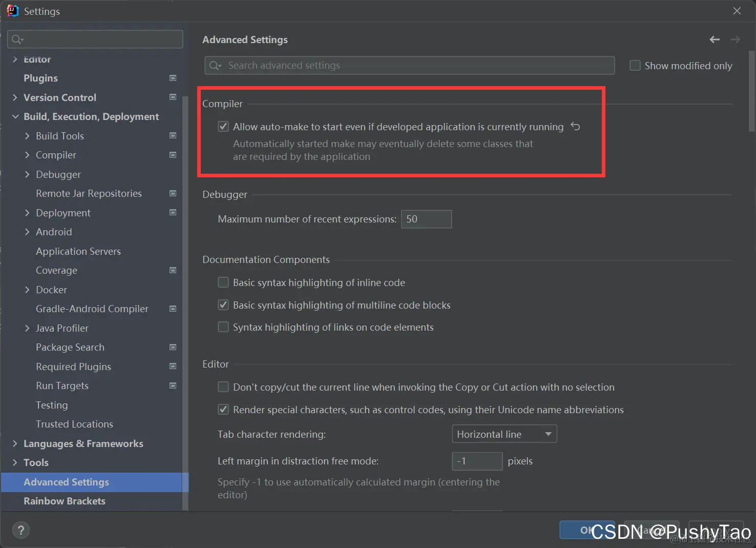Open Package Search settings page

[x=70, y=347]
